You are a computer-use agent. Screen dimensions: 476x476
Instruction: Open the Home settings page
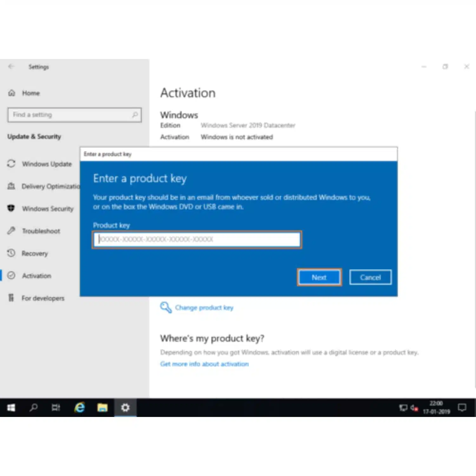pos(31,93)
